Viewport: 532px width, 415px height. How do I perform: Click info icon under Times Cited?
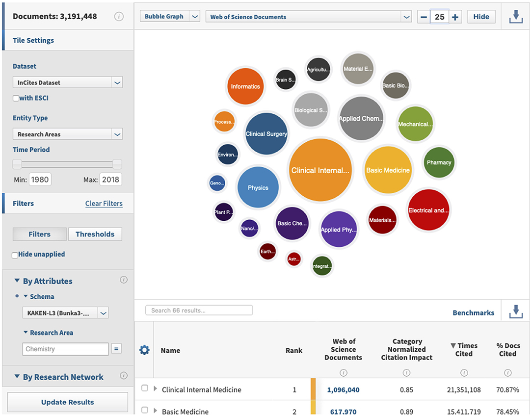[464, 373]
